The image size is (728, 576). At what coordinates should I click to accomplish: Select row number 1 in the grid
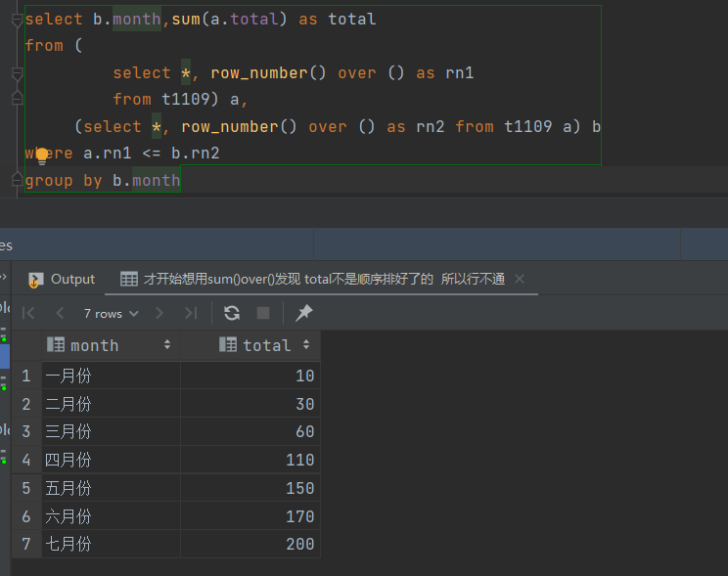point(26,376)
